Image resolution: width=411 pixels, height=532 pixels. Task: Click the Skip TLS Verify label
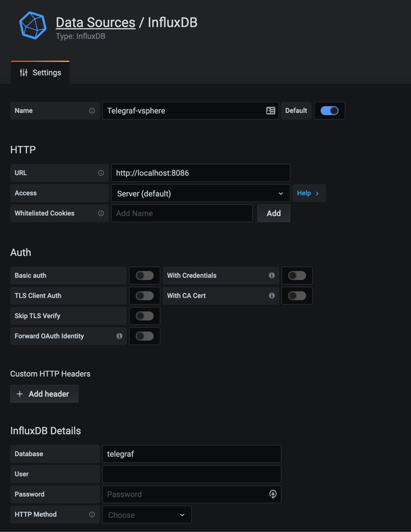coord(38,316)
